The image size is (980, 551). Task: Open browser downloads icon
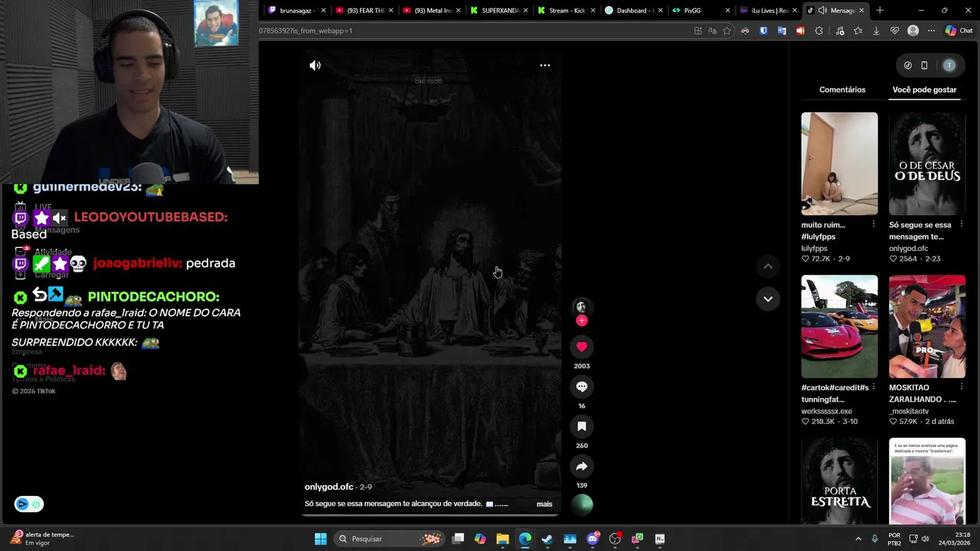click(x=876, y=31)
